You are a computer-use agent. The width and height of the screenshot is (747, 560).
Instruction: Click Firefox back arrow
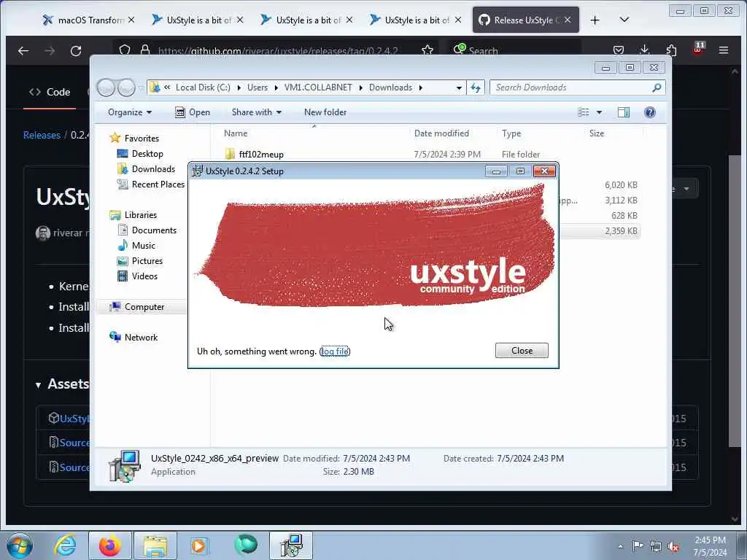pos(23,50)
